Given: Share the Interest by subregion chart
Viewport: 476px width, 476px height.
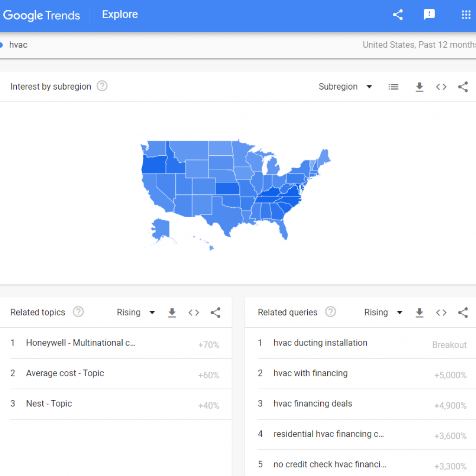Looking at the screenshot, I should tap(463, 87).
